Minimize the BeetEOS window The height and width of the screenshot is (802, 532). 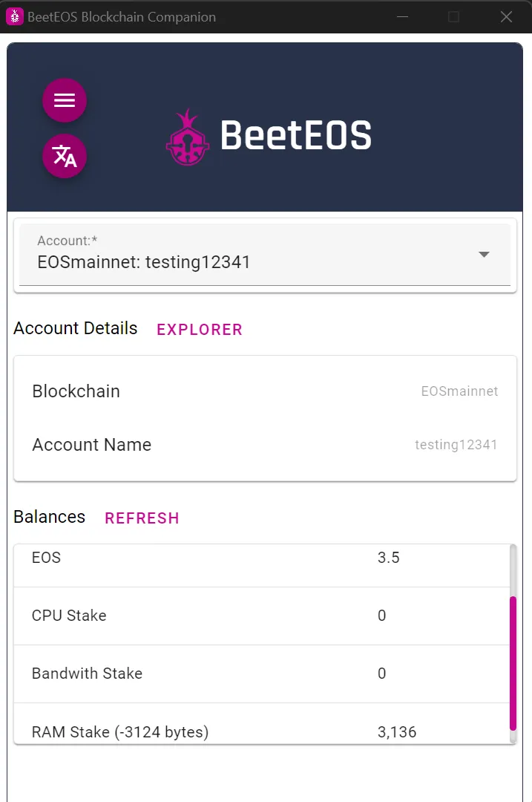point(403,17)
